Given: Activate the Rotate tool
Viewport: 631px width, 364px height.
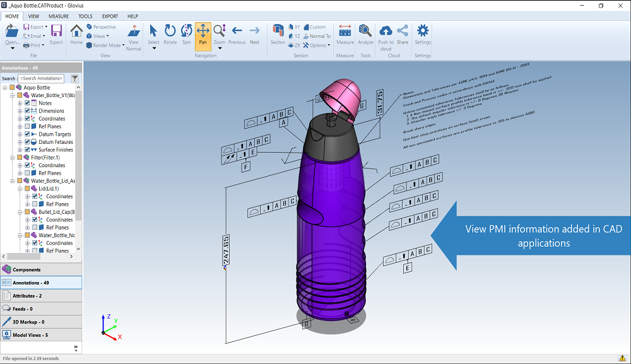Looking at the screenshot, I should point(170,34).
